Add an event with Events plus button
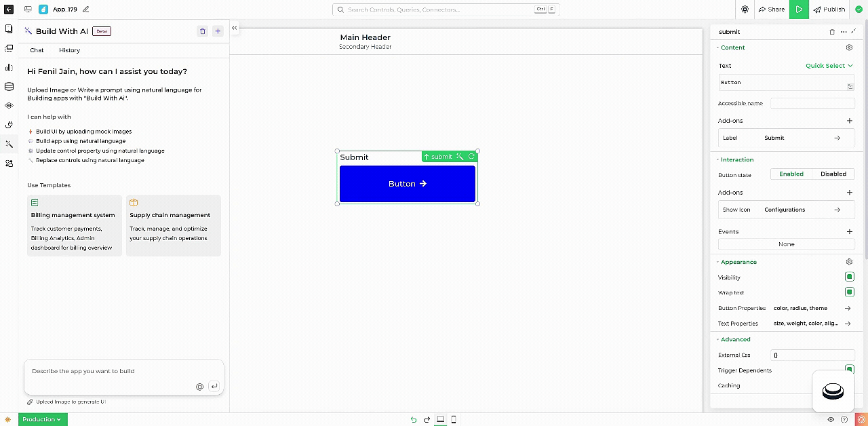 [849, 231]
